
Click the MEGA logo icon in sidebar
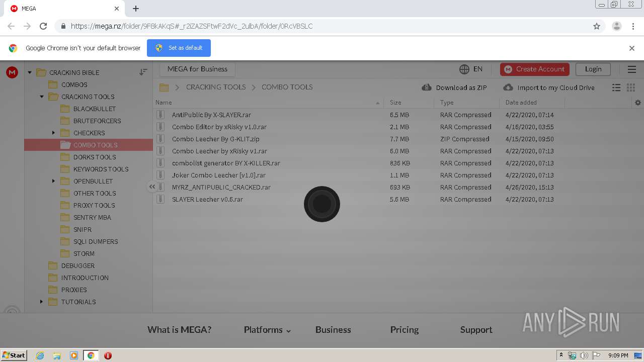point(12,72)
